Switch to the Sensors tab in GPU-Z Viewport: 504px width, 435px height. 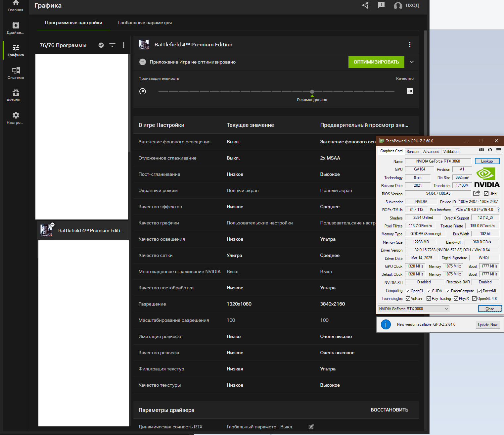413,152
